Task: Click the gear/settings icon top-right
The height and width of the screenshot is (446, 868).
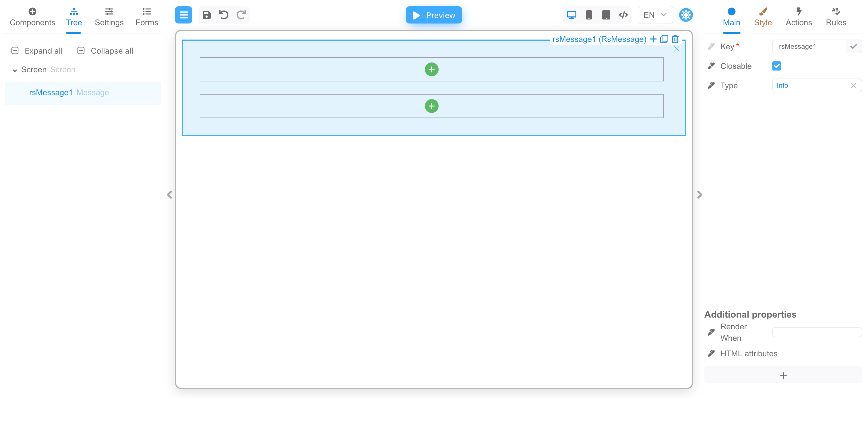Action: 686,14
